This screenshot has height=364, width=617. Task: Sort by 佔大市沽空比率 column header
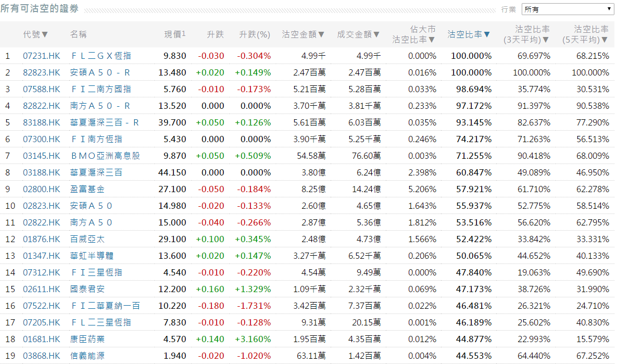click(414, 34)
